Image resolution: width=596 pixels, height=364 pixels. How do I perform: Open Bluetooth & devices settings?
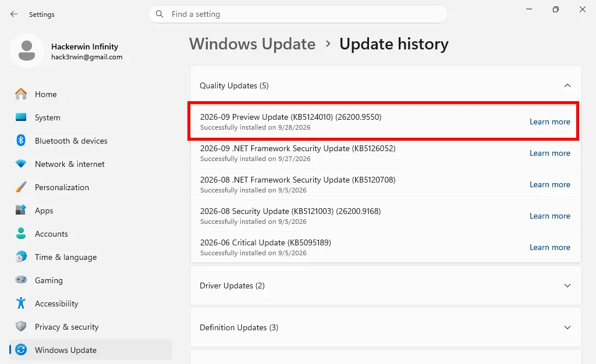click(x=91, y=141)
